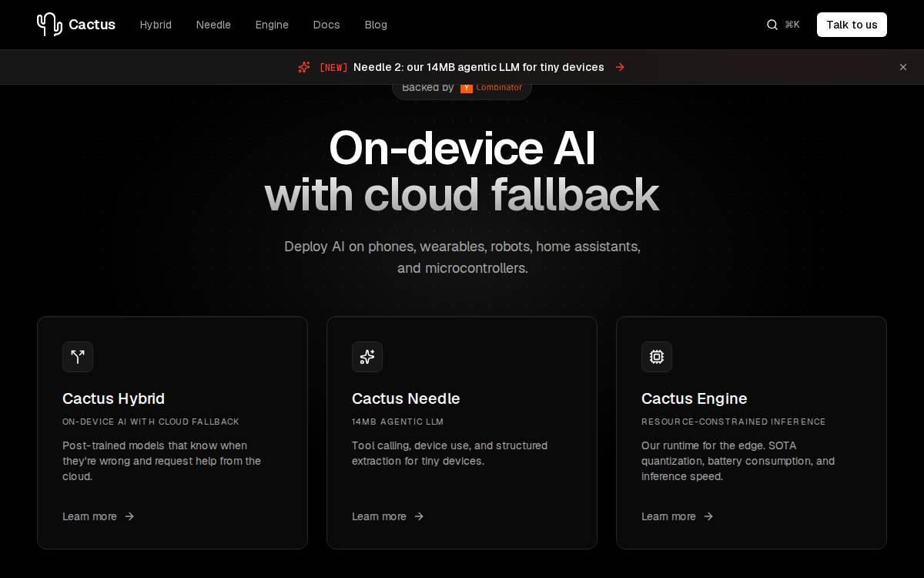Click arrow next to Engine Learn more
Viewport: 924px width, 578px height.
click(x=708, y=516)
